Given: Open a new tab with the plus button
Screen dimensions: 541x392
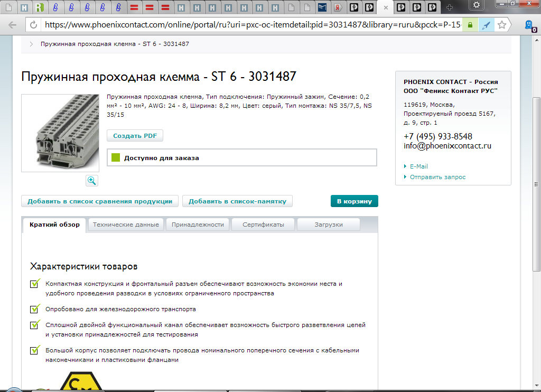Looking at the screenshot, I should pos(450,7).
